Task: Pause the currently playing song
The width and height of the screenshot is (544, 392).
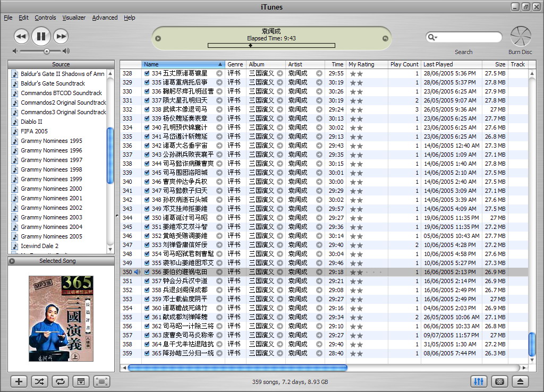Action: pos(41,36)
